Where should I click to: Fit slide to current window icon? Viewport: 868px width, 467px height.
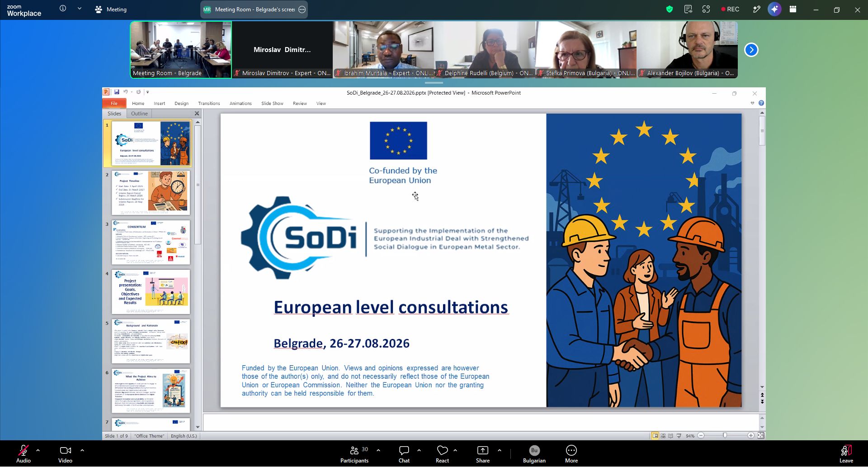click(x=761, y=436)
